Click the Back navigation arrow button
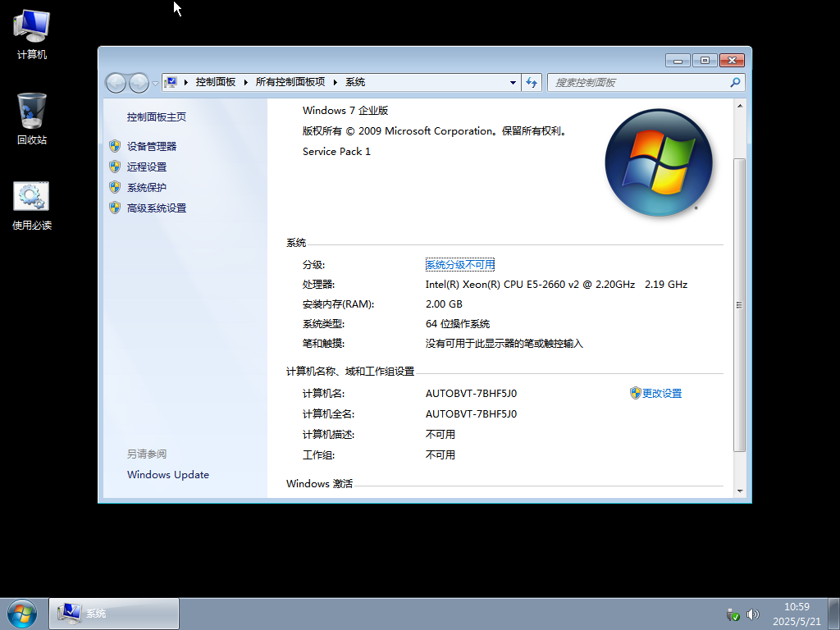 [116, 83]
